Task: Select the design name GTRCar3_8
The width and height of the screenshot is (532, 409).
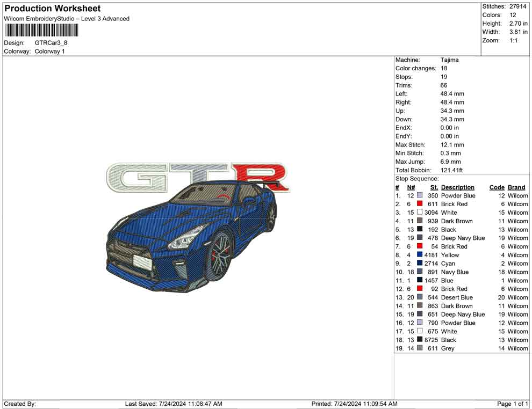Action: pyautogui.click(x=51, y=42)
